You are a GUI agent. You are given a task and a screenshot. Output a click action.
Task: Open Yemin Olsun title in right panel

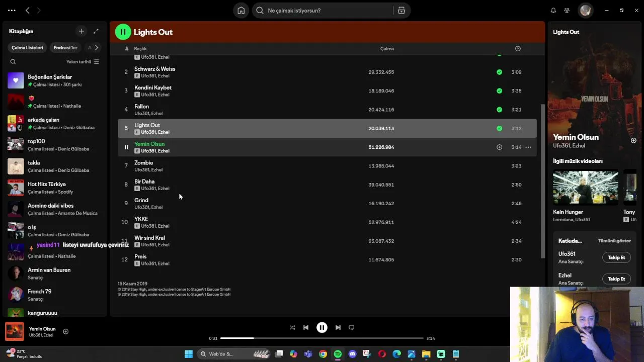pyautogui.click(x=576, y=137)
